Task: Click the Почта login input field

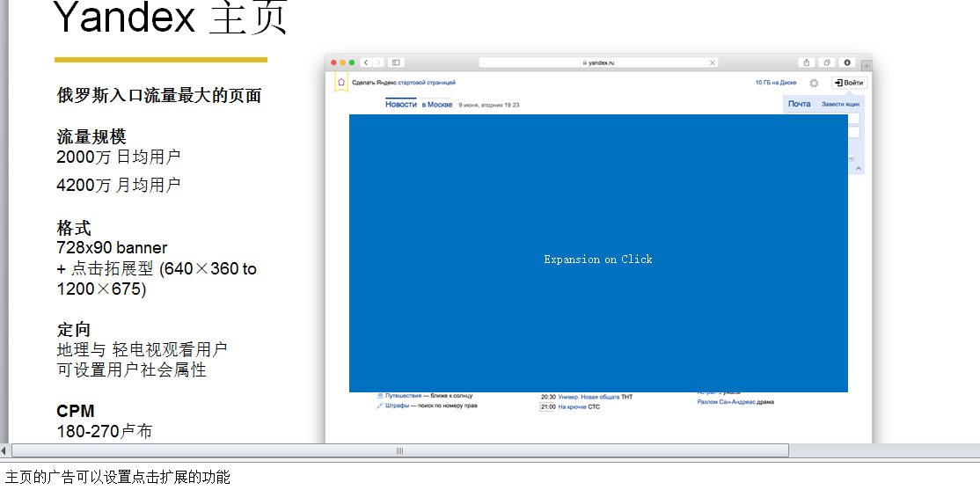Action: tap(853, 118)
